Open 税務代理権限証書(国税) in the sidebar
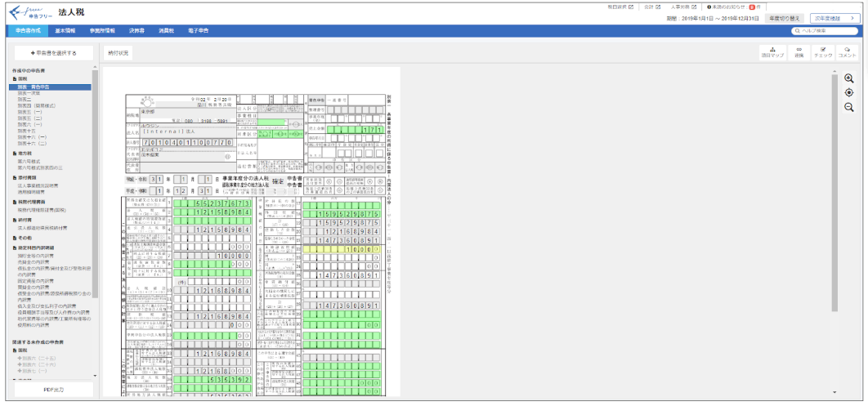The height and width of the screenshot is (406, 868). click(x=43, y=211)
